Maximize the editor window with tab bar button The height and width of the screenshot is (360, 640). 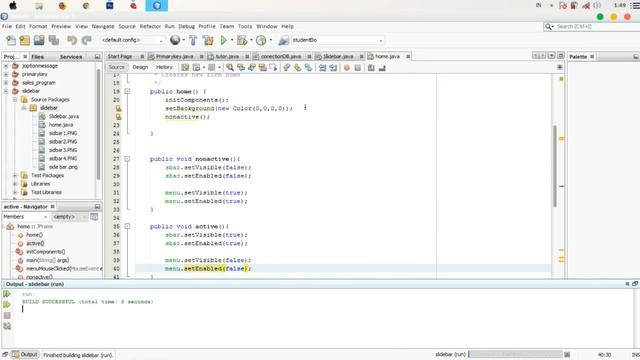point(561,56)
